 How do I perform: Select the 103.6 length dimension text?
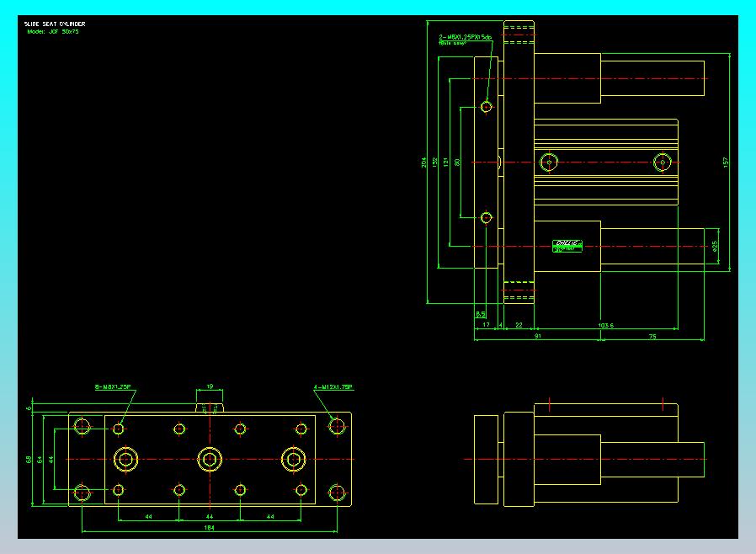[x=605, y=326]
